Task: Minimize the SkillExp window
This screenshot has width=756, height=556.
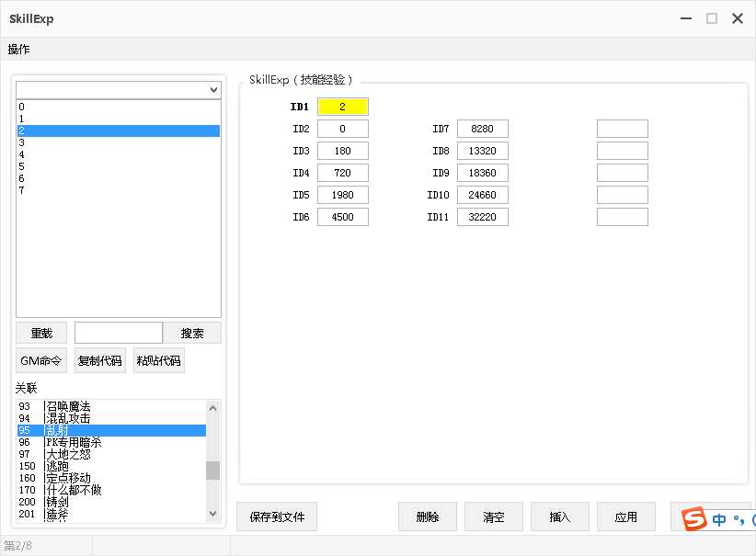Action: tap(686, 18)
